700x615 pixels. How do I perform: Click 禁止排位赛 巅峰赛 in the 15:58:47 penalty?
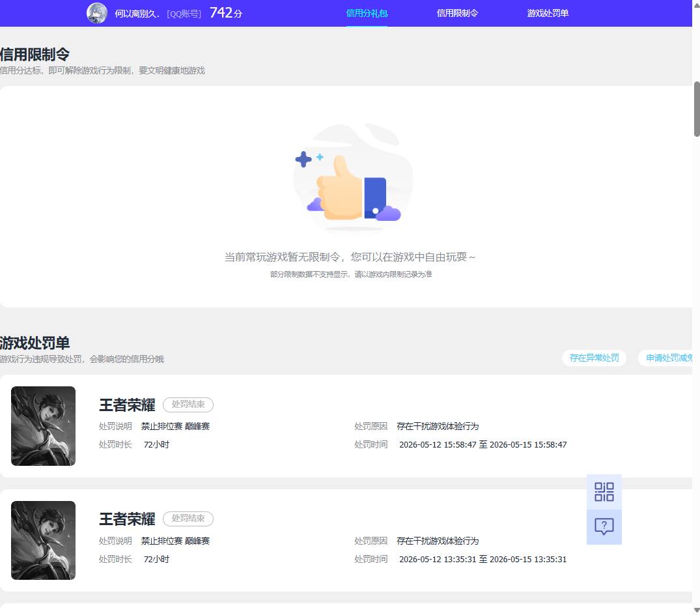[x=175, y=426]
